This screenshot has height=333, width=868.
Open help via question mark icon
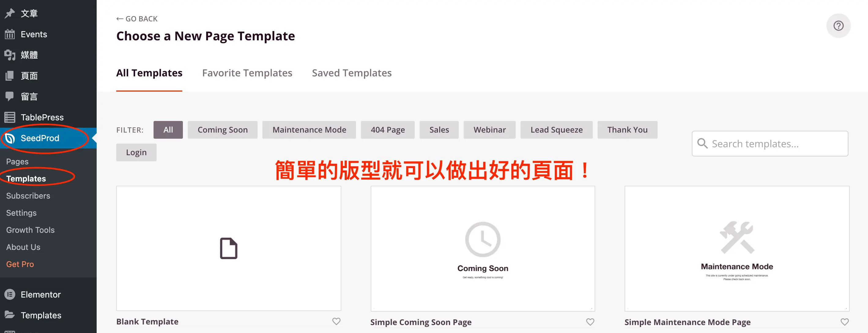click(x=838, y=26)
